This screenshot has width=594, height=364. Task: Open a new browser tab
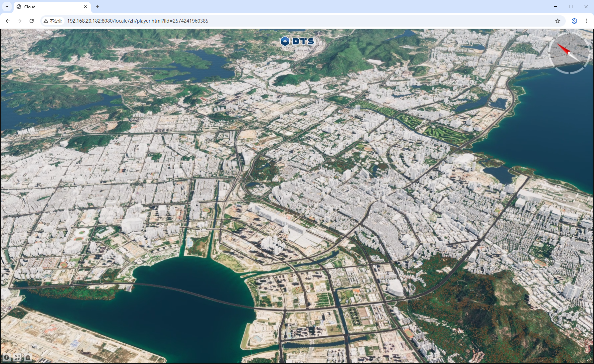97,7
